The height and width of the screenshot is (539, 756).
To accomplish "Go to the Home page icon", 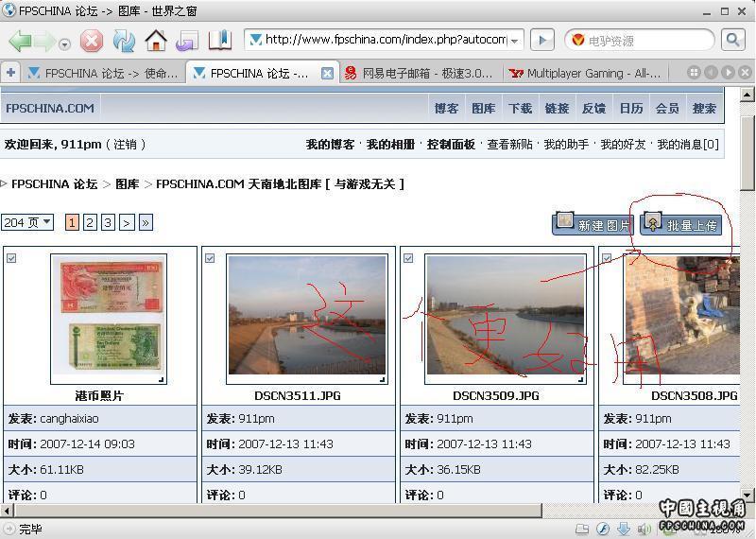I will click(156, 41).
